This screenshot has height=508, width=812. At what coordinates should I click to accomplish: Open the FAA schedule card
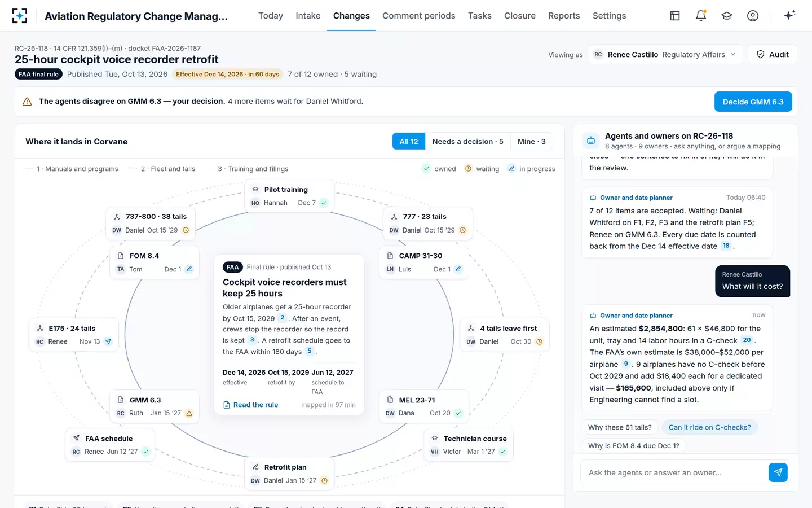tap(110, 445)
